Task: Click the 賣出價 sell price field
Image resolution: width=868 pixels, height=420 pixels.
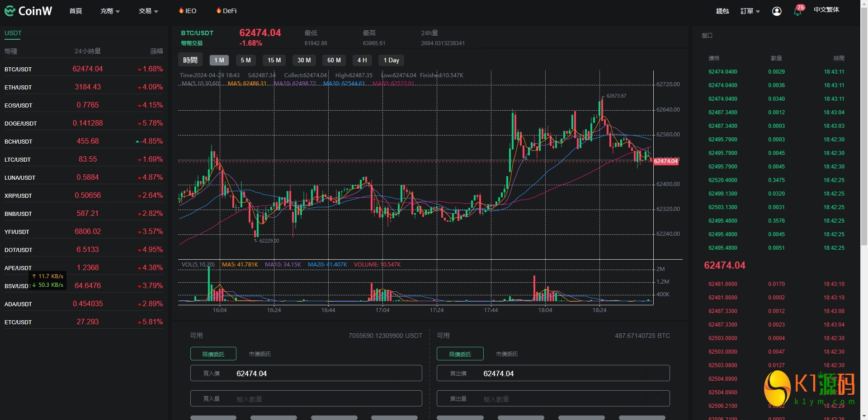Action: (x=553, y=373)
